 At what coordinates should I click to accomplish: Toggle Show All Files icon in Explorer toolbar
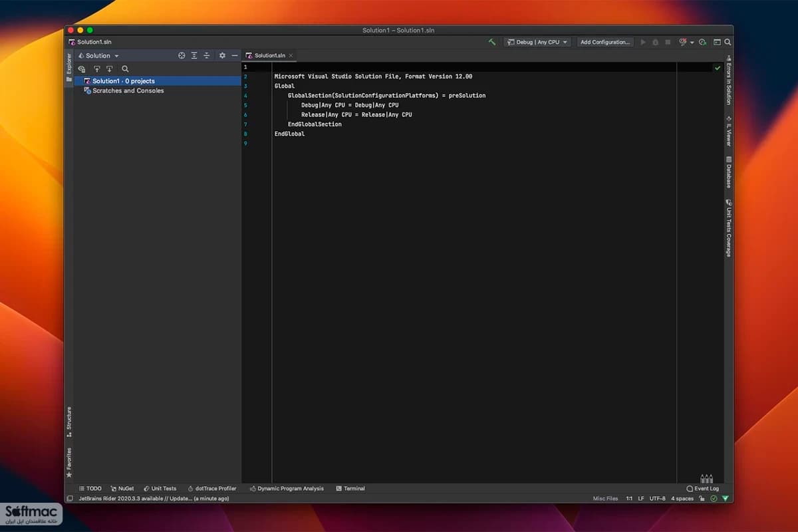[82, 69]
